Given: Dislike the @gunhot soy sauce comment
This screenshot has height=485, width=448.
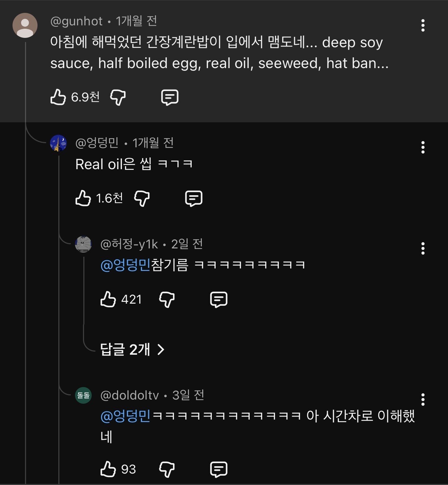Looking at the screenshot, I should pos(118,97).
